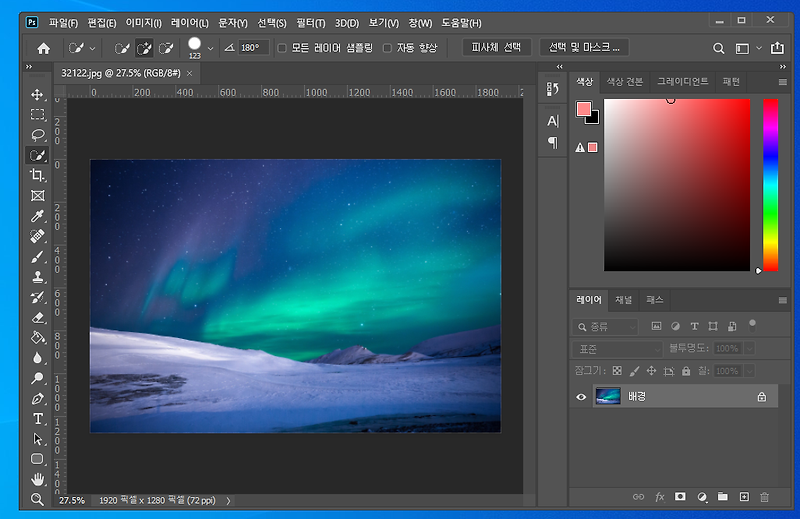
Task: Open the History panel icon
Action: (x=553, y=89)
